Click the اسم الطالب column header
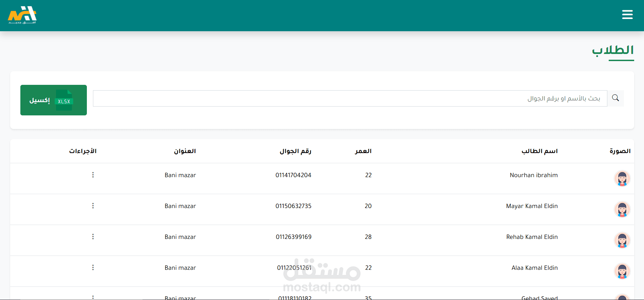The height and width of the screenshot is (300, 644). [x=539, y=151]
